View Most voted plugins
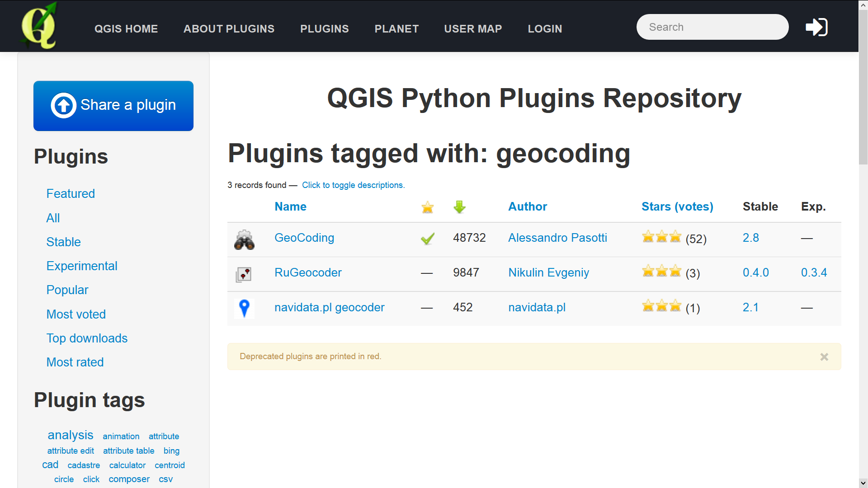Image resolution: width=868 pixels, height=488 pixels. pyautogui.click(x=76, y=314)
